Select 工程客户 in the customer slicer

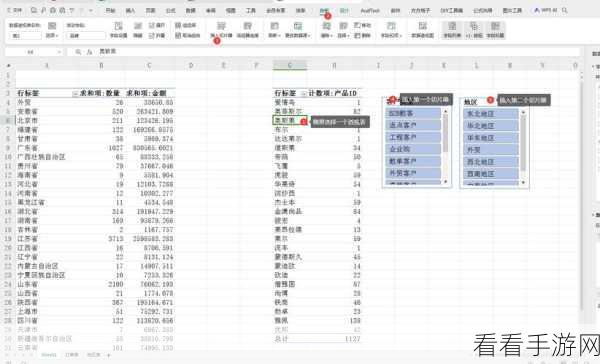413,137
